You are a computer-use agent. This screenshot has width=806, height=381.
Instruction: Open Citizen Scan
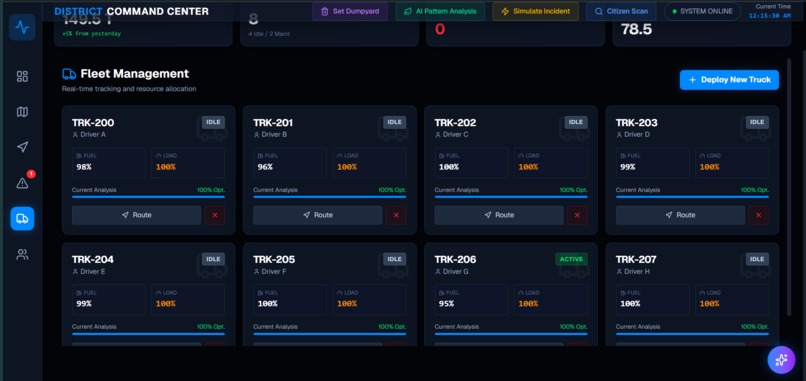(621, 11)
